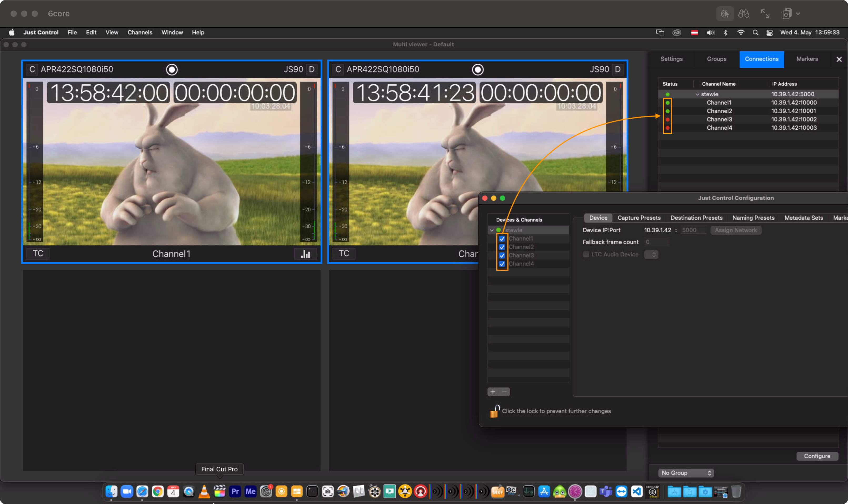Click the plus button to add a device
Image resolution: width=848 pixels, height=504 pixels.
pos(493,392)
